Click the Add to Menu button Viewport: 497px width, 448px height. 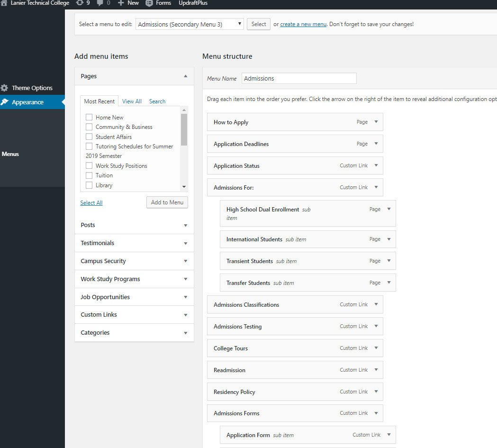click(167, 202)
